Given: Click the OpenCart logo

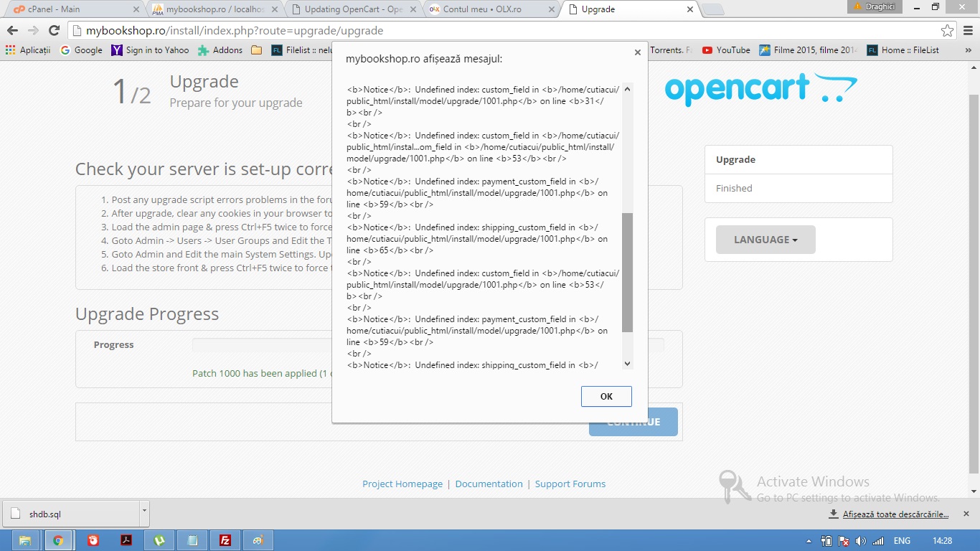Looking at the screenshot, I should (760, 89).
